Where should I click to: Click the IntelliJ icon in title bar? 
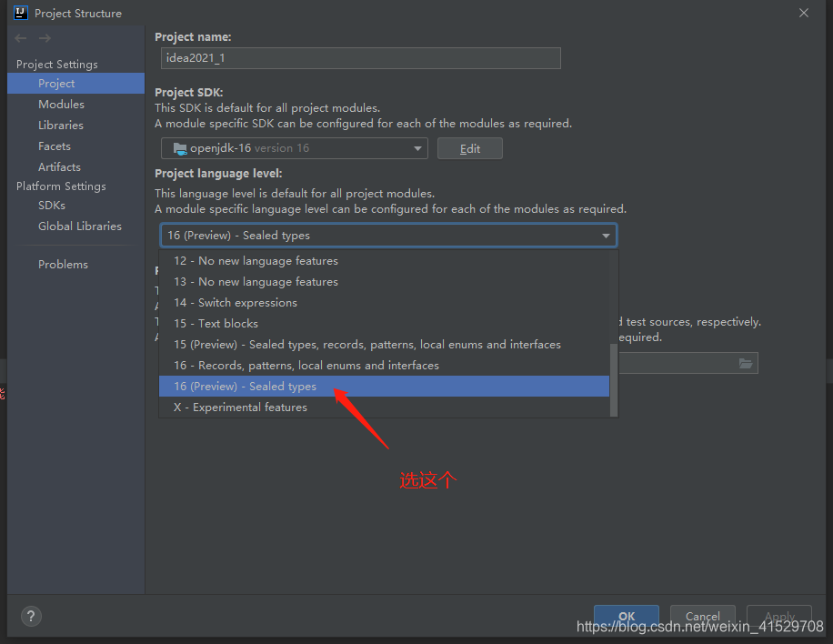(x=20, y=13)
